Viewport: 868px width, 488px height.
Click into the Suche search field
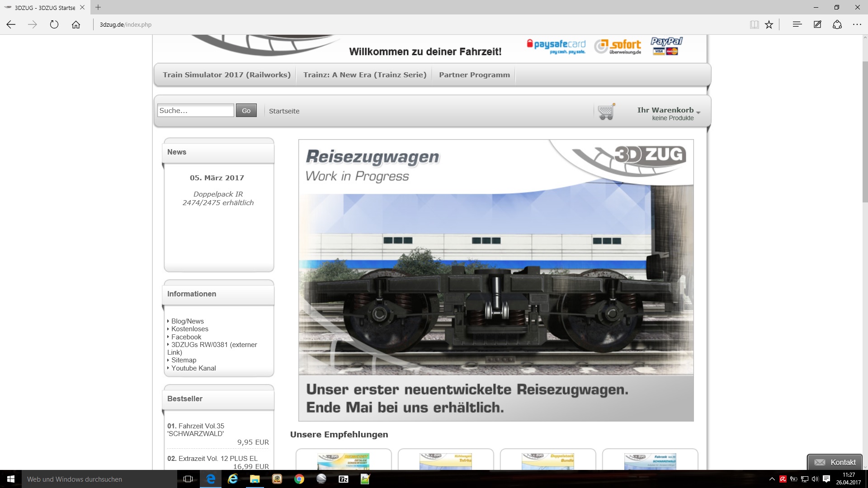pyautogui.click(x=195, y=111)
